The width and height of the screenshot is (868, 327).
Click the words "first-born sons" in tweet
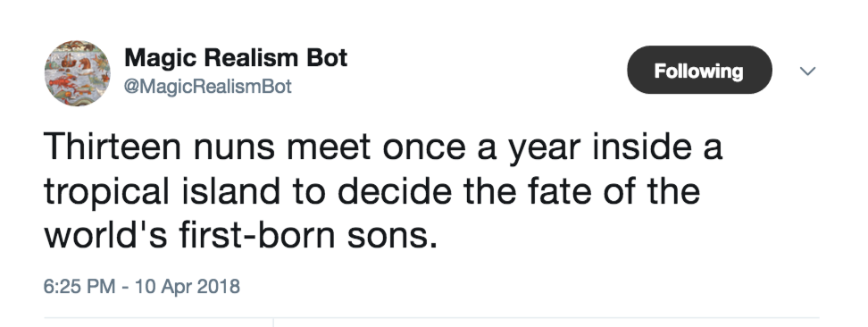pyautogui.click(x=304, y=235)
